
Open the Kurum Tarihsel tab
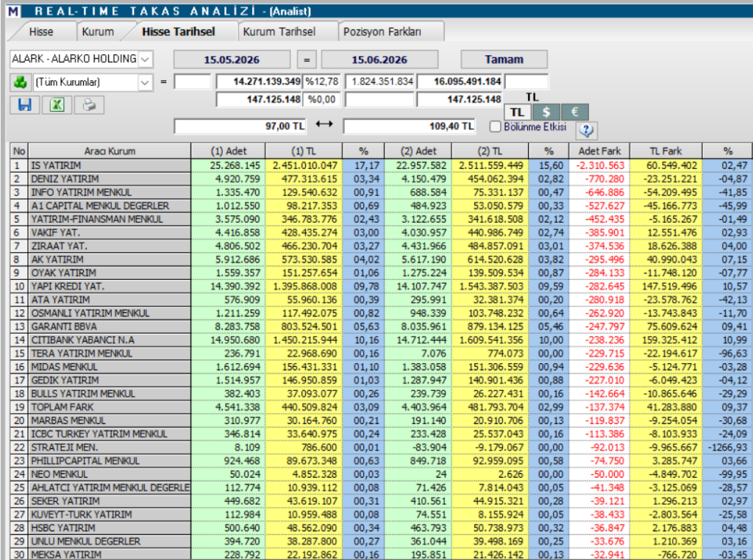click(279, 32)
